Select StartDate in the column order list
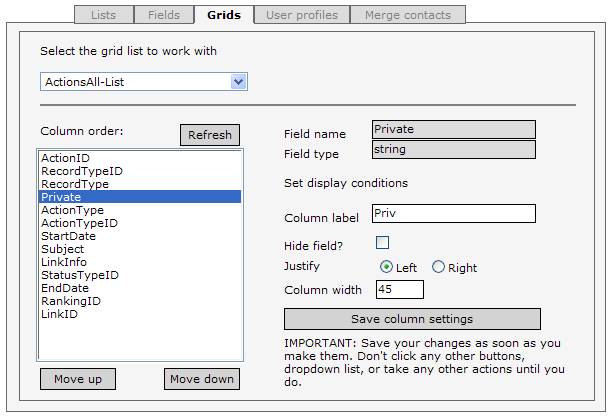Viewport: 612px width, 418px height. tap(140, 236)
